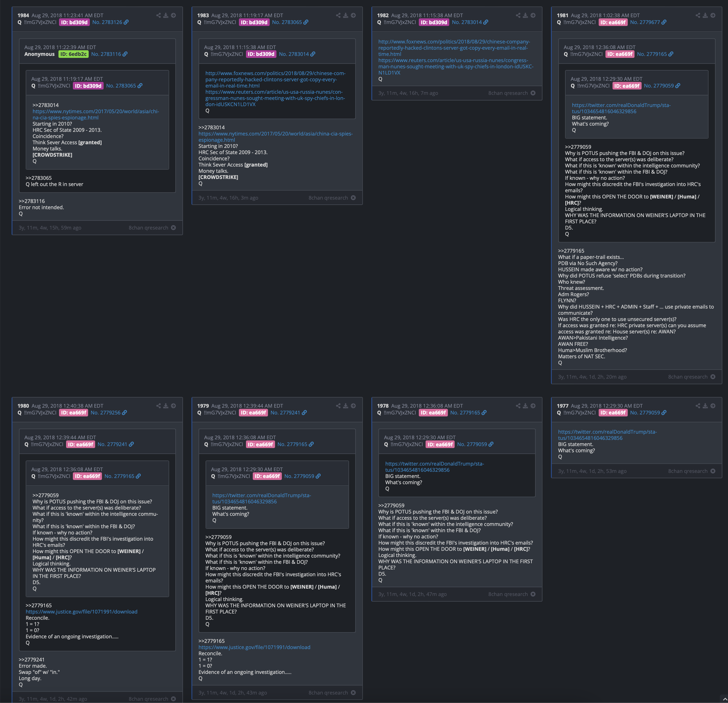Jump to page top with the chevron button
Image resolution: width=728 pixels, height=703 pixels.
pyautogui.click(x=725, y=699)
